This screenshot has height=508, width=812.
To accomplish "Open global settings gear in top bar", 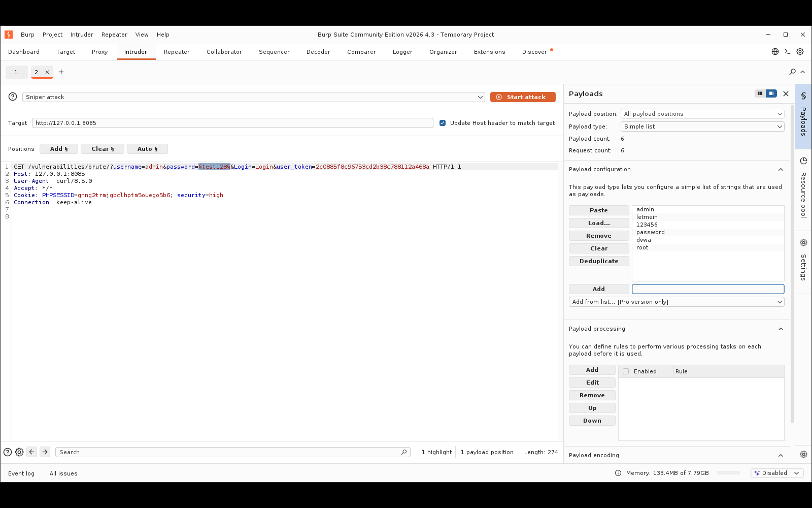I will pyautogui.click(x=800, y=52).
